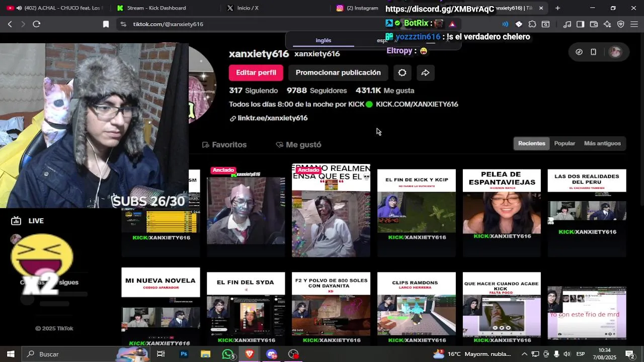The width and height of the screenshot is (644, 362).
Task: Open profile settings gear icon
Action: (x=402, y=72)
